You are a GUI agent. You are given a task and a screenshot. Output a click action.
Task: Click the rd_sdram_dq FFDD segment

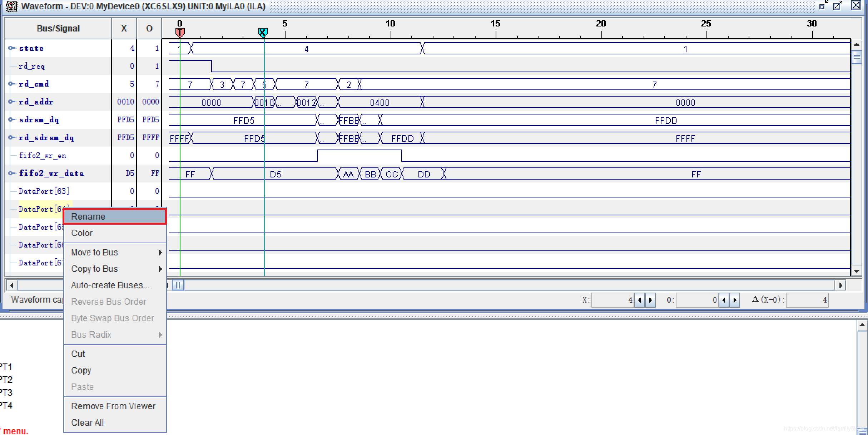(x=402, y=138)
